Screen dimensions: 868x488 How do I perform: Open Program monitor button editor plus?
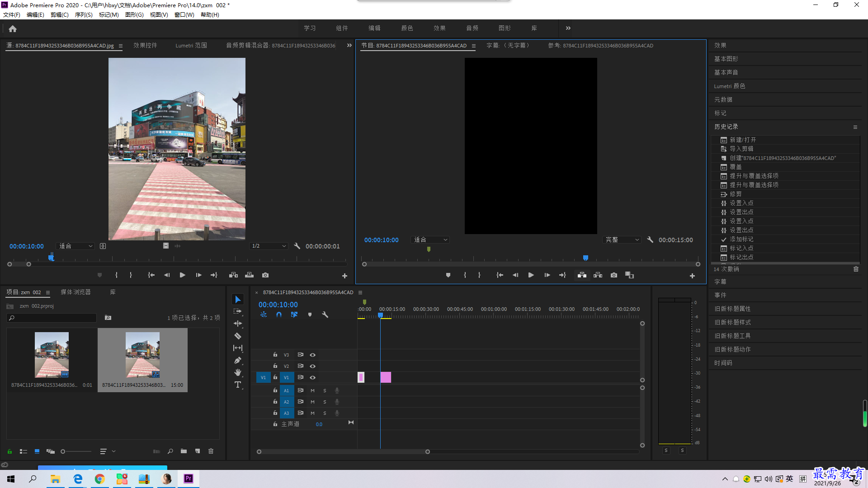(x=692, y=276)
